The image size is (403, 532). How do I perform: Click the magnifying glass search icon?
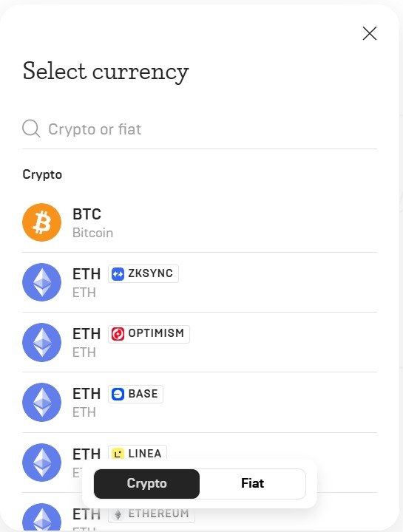31,129
